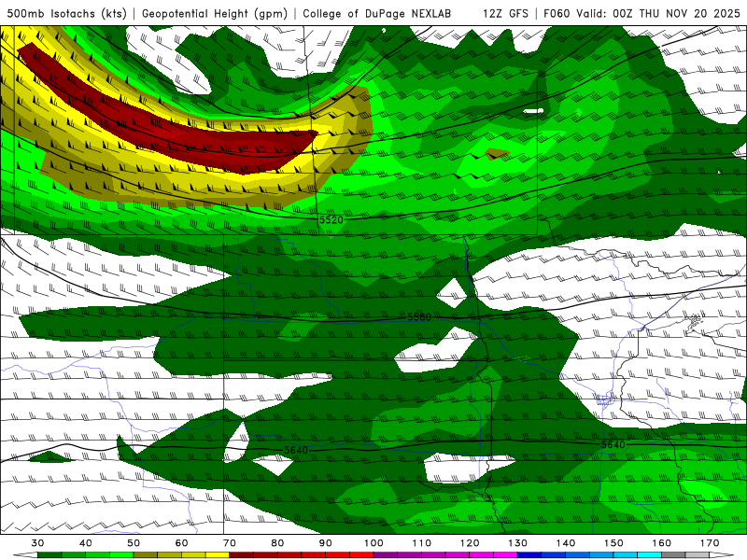Click the 30 label on the color scale

[37, 543]
